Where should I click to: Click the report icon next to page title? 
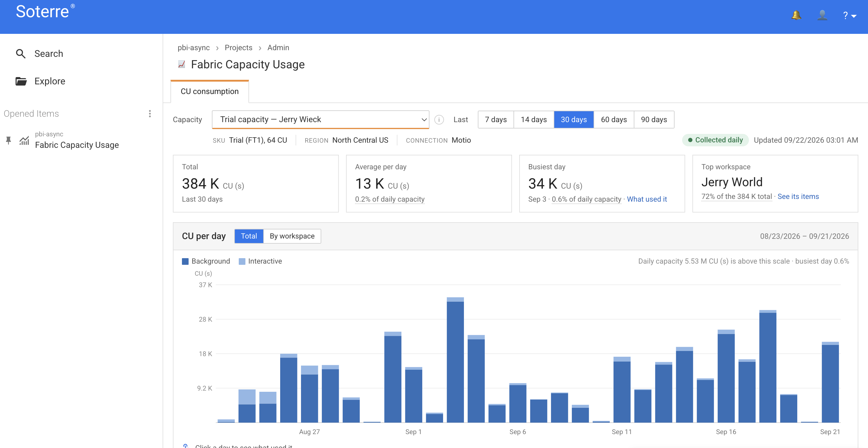click(x=182, y=64)
